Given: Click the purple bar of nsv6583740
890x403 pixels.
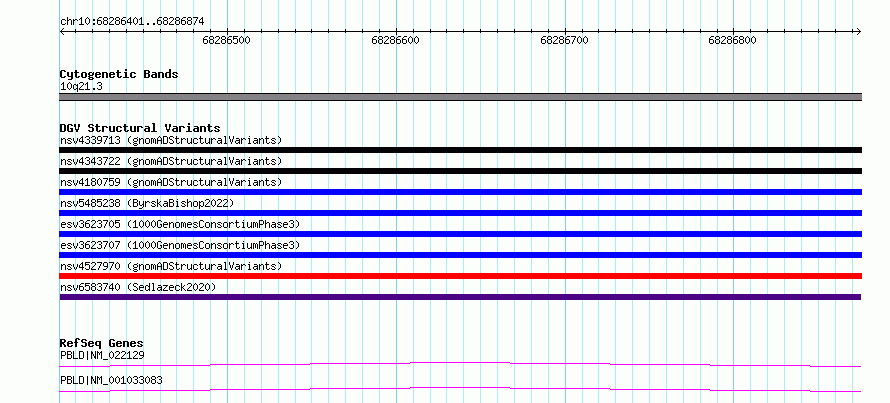Looking at the screenshot, I should tap(460, 297).
